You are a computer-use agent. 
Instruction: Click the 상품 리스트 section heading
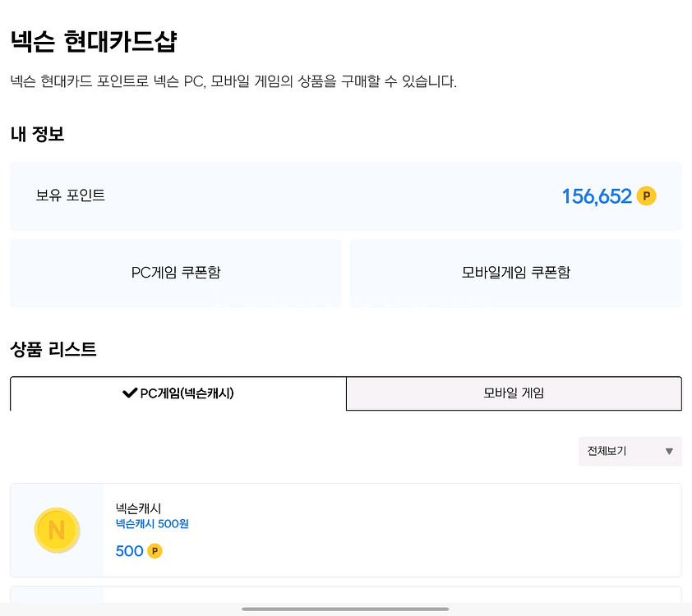[53, 349]
